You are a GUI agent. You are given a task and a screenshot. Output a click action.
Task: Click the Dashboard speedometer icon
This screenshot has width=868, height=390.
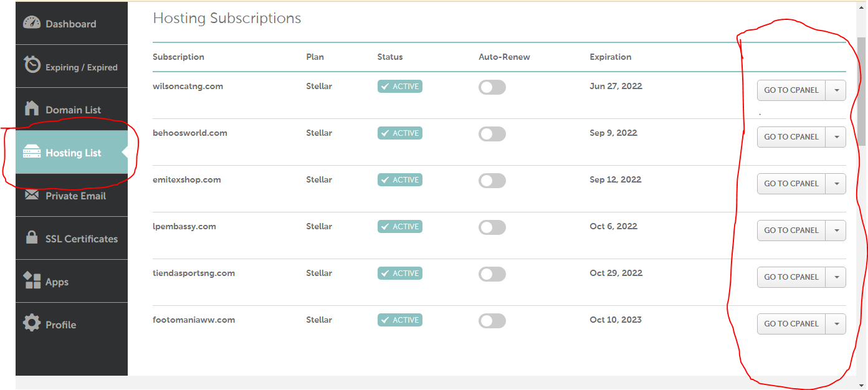pos(31,23)
